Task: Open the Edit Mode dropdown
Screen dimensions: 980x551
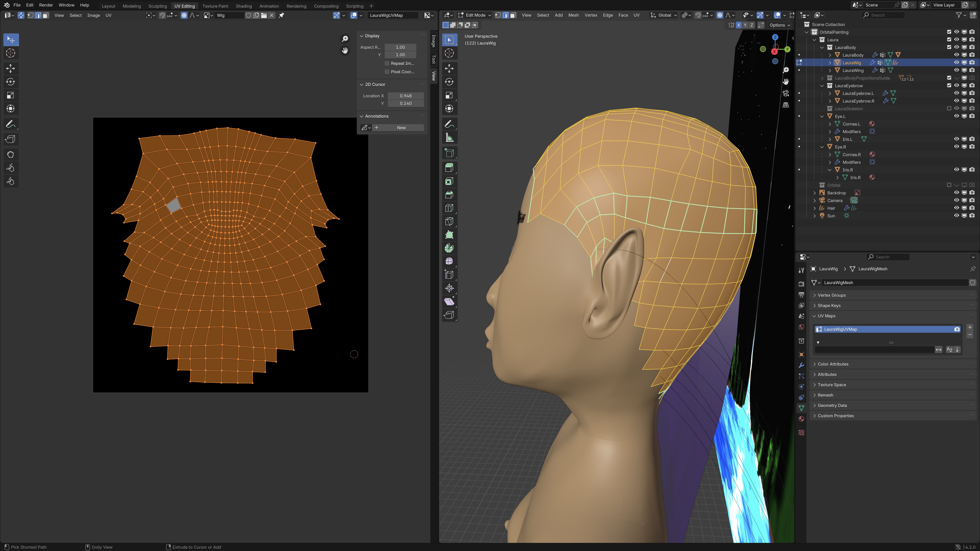Action: [474, 15]
